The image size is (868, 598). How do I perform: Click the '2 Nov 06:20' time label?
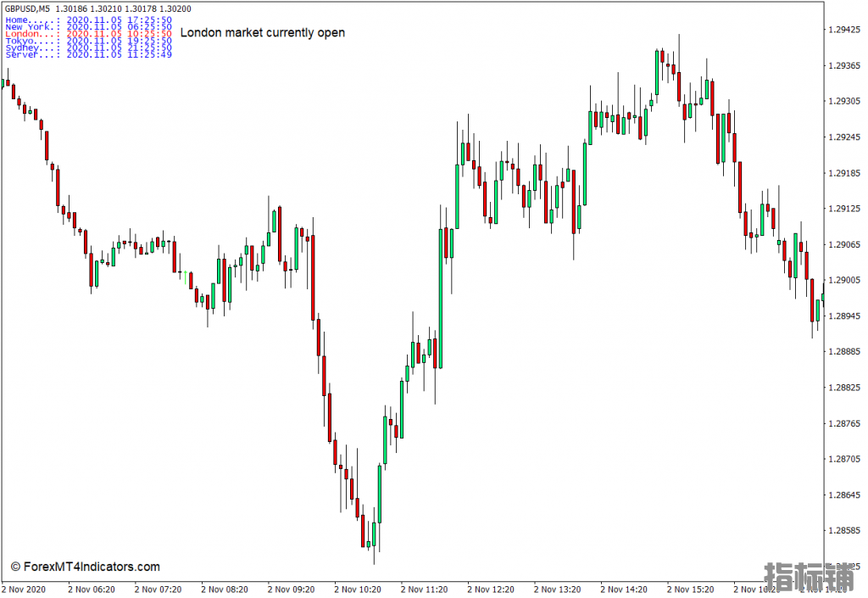(x=92, y=590)
